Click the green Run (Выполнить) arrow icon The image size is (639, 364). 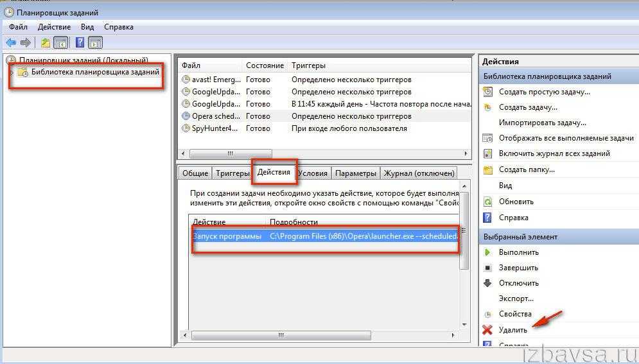(x=487, y=252)
